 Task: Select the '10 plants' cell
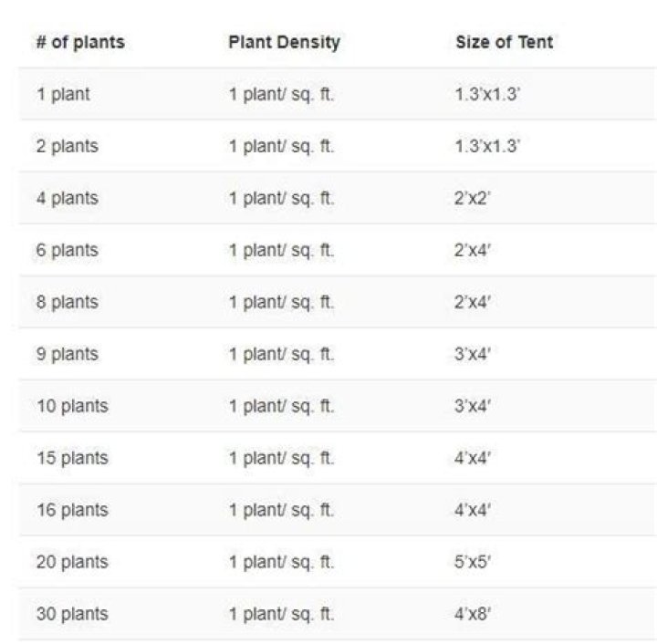(72, 406)
